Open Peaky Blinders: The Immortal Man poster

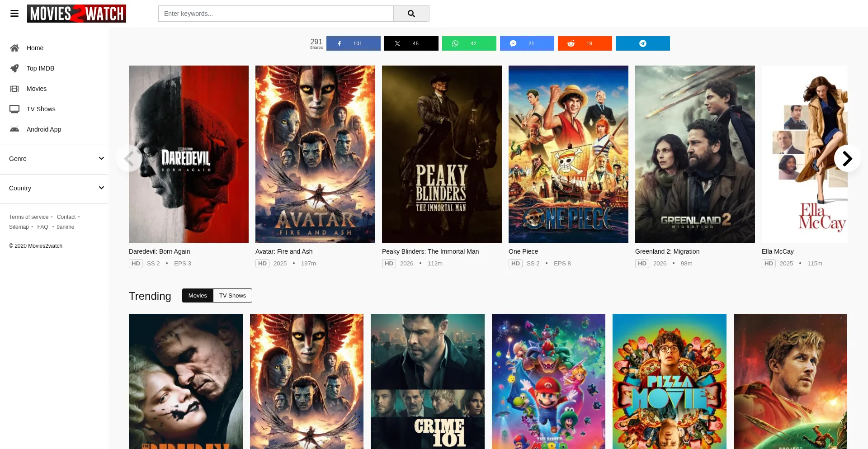coord(442,154)
